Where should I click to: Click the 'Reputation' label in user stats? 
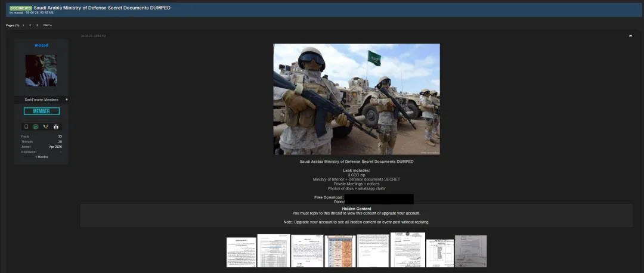click(29, 152)
